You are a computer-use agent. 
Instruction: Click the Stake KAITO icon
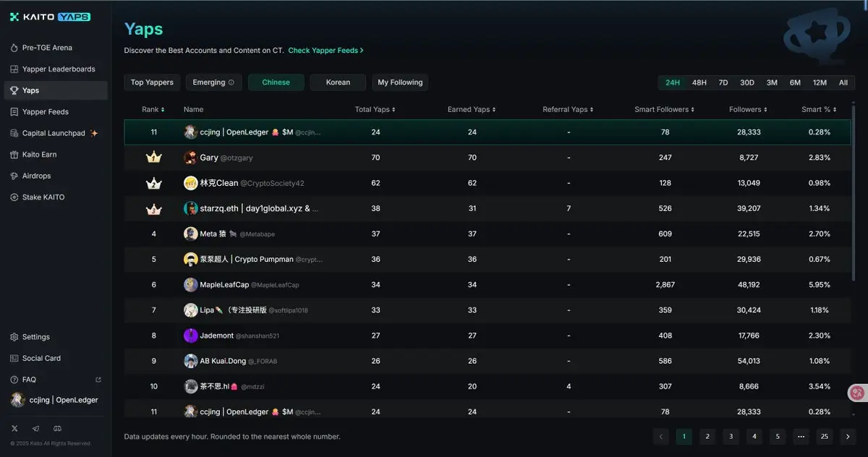click(x=14, y=197)
